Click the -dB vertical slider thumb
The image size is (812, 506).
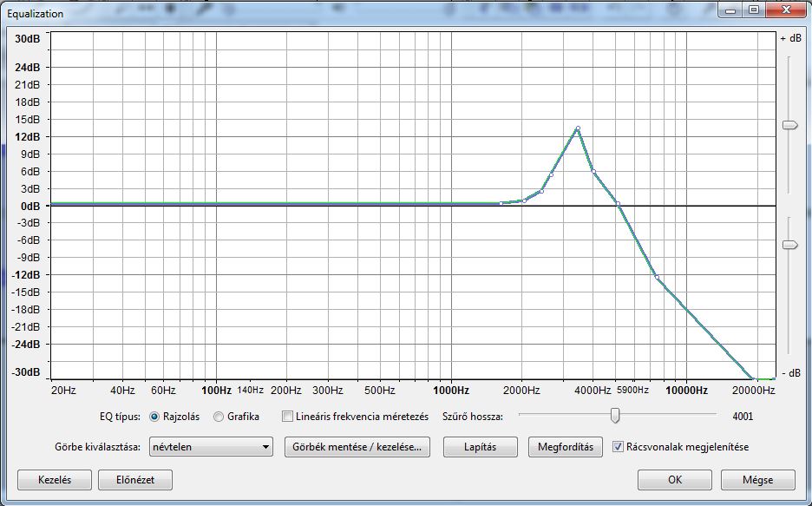click(789, 245)
